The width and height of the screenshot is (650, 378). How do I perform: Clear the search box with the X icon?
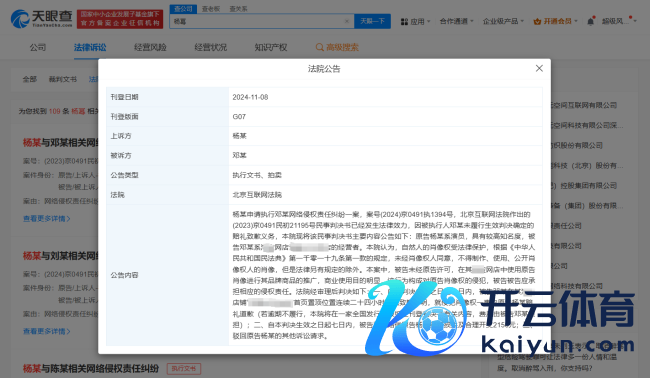tap(347, 21)
